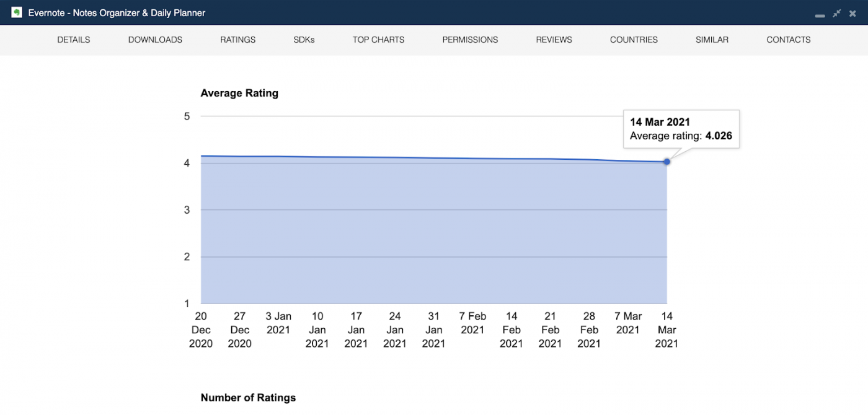Select the RATINGS tab
Viewport: 868px width, 415px height.
point(238,40)
